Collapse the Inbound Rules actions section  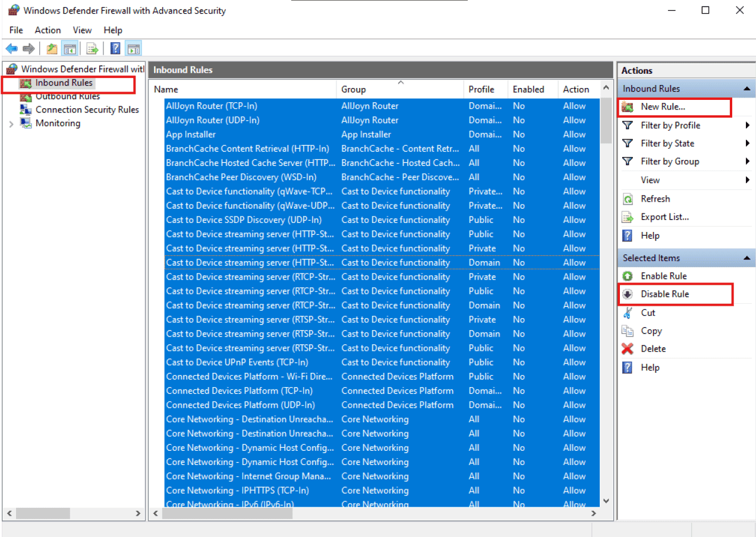pos(746,89)
